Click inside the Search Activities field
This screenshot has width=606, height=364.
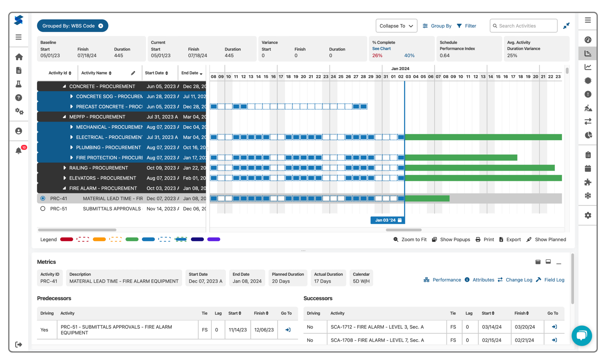(524, 26)
